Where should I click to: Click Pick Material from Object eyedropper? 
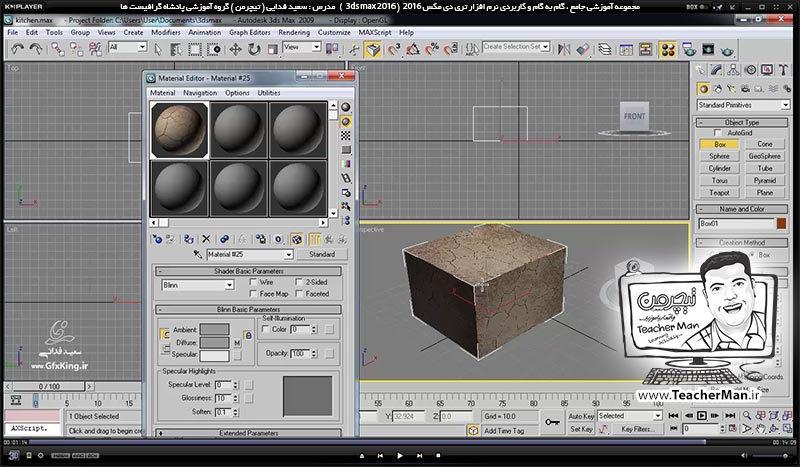point(198,254)
